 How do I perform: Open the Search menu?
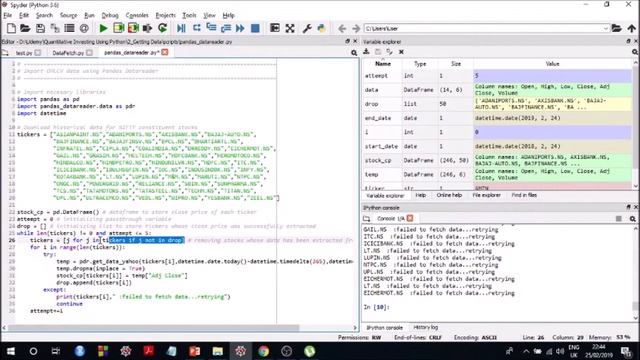(44, 15)
